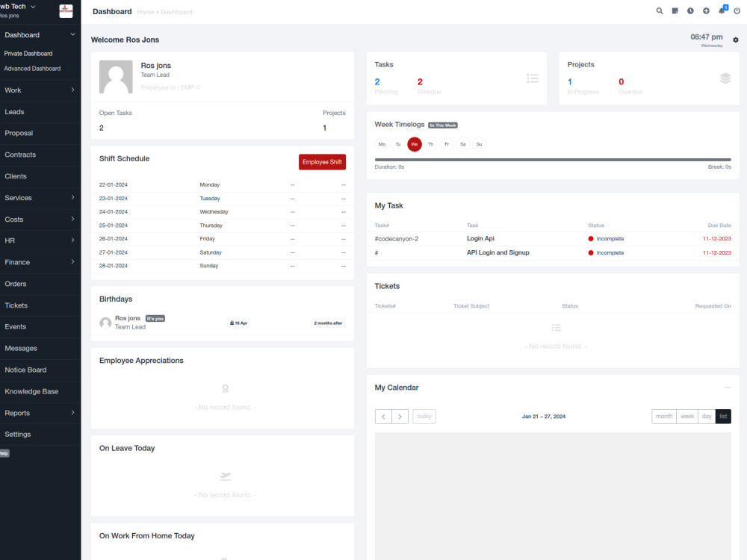The width and height of the screenshot is (747, 560).
Task: Select Fr in Week Timelogs
Action: click(x=447, y=144)
